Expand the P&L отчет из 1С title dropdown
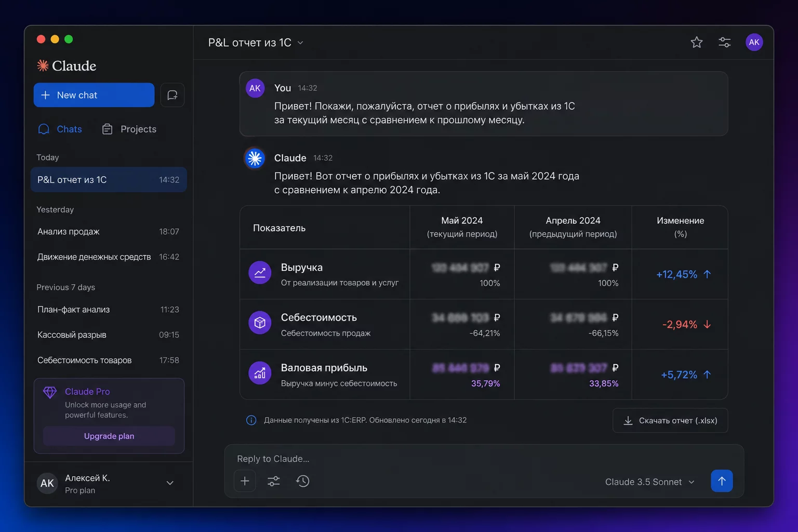798x532 pixels. tap(300, 43)
